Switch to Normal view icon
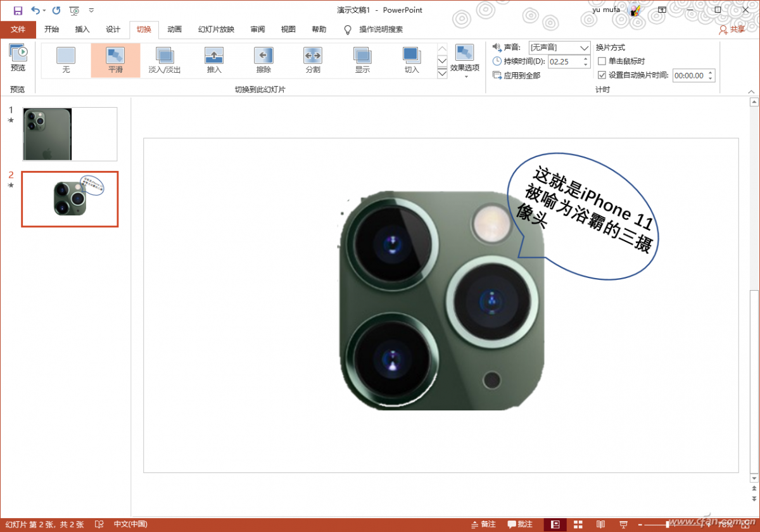The width and height of the screenshot is (760, 532). coord(555,524)
